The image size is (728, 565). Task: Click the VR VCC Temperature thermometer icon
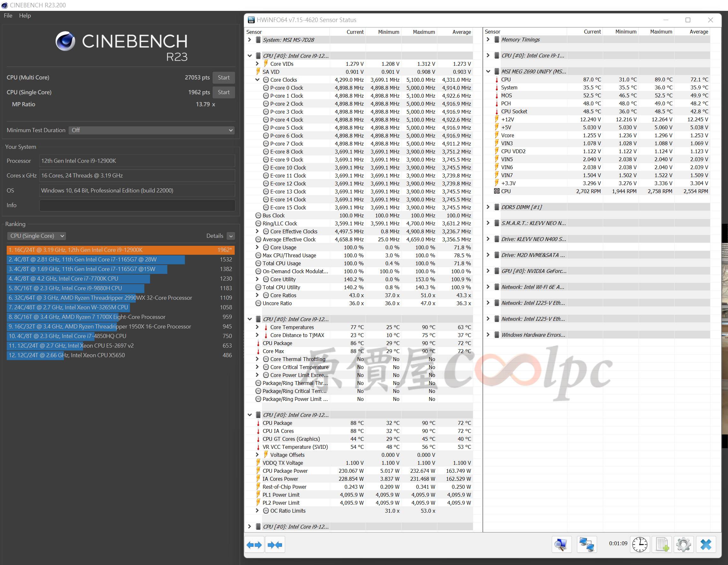258,447
